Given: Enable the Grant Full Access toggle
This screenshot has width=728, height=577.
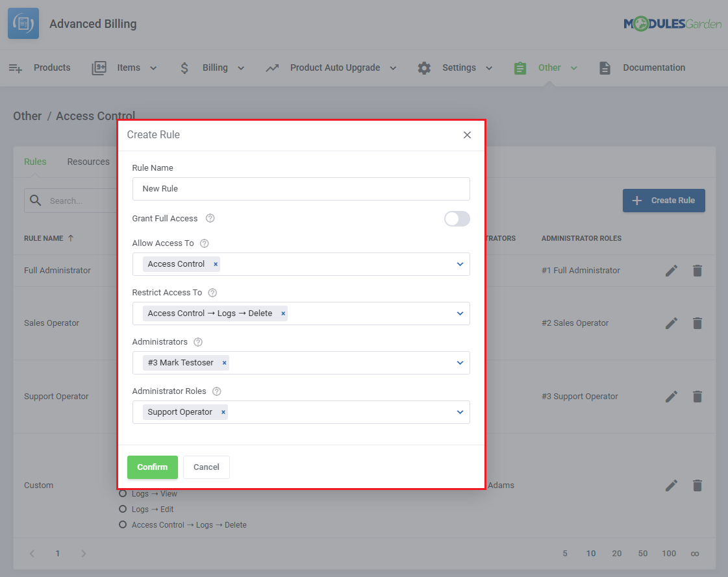Looking at the screenshot, I should tap(457, 219).
